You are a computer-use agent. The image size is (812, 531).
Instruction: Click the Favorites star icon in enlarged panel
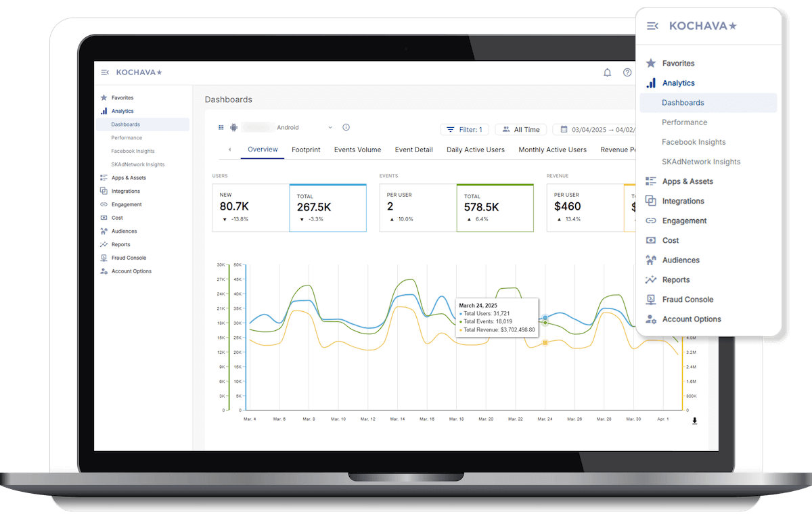(x=651, y=63)
